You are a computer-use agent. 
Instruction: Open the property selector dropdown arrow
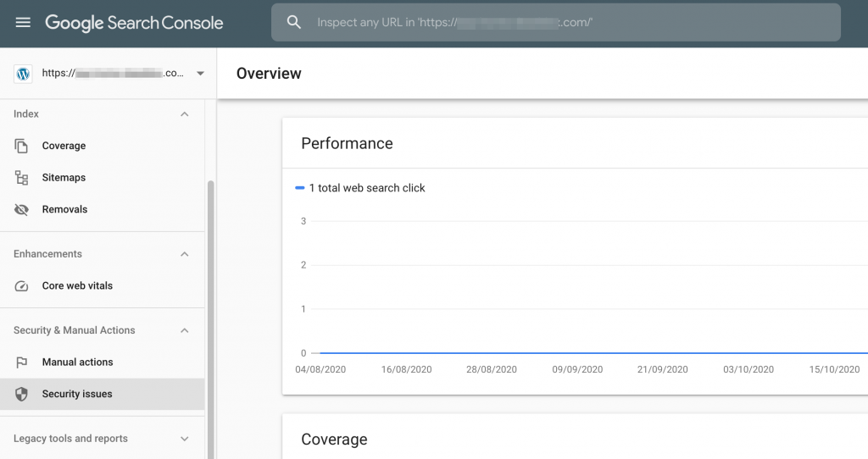pyautogui.click(x=200, y=74)
